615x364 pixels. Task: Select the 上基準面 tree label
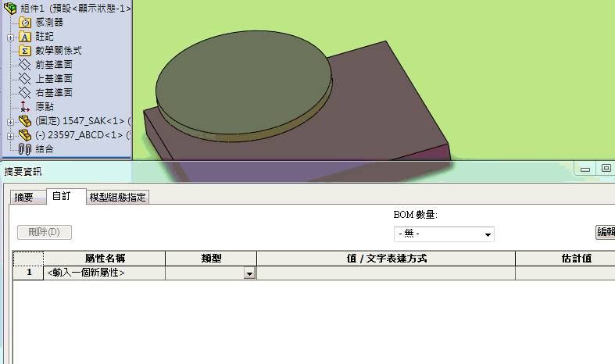(x=54, y=79)
